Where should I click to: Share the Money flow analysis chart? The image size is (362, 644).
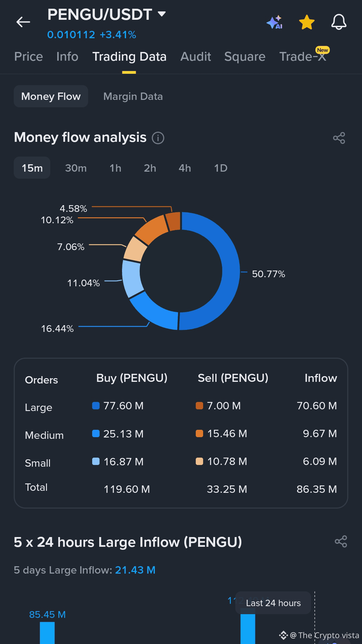tap(339, 138)
